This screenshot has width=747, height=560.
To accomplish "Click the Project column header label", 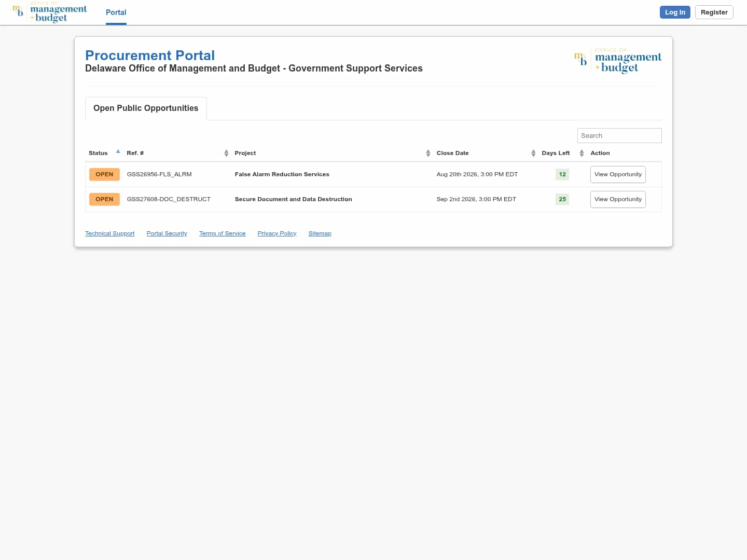I will (x=245, y=153).
